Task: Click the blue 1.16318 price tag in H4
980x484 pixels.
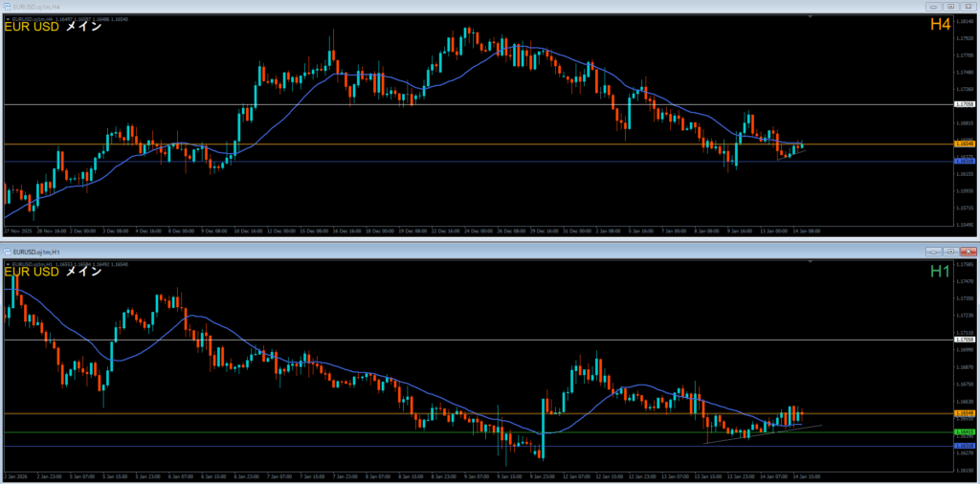Action: (965, 162)
